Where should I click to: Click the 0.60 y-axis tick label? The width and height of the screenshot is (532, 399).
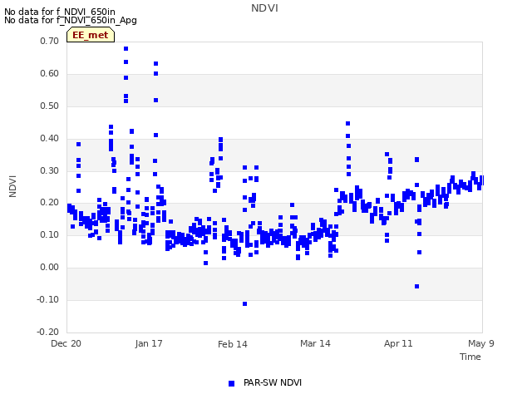pyautogui.click(x=50, y=74)
